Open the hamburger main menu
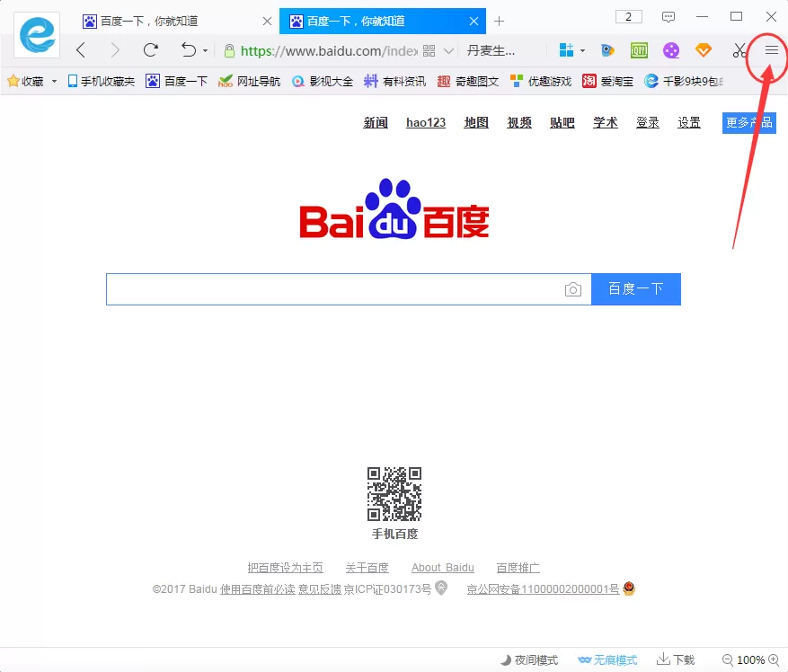Screen dimensions: 788x672 [x=772, y=50]
